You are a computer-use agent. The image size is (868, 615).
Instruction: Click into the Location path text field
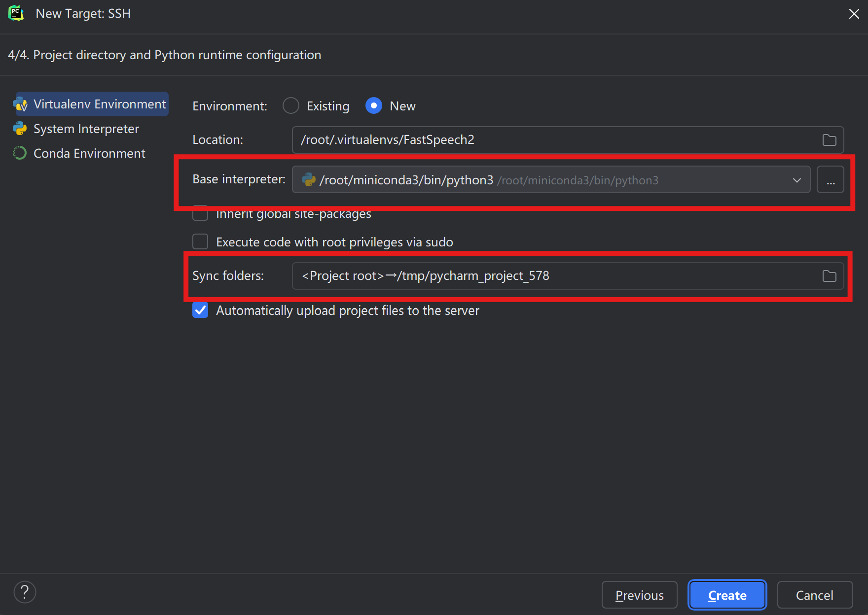pyautogui.click(x=552, y=140)
